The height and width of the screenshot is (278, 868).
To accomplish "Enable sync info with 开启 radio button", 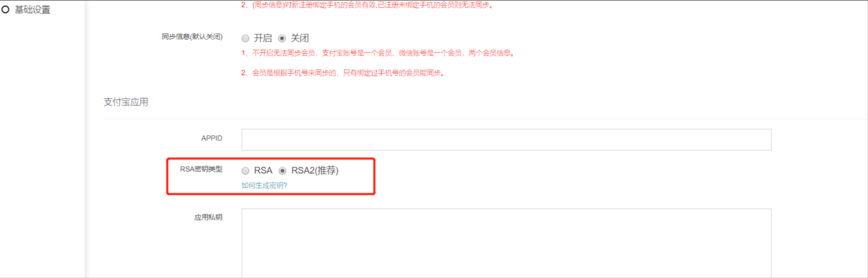I will pos(245,38).
